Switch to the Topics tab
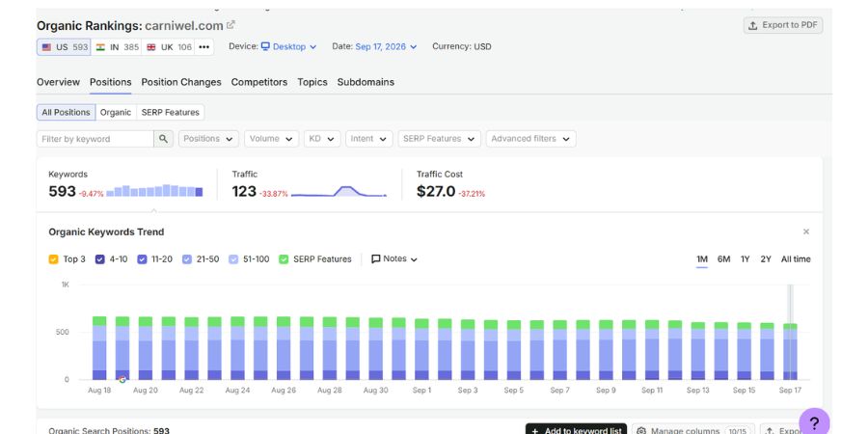 pos(312,82)
